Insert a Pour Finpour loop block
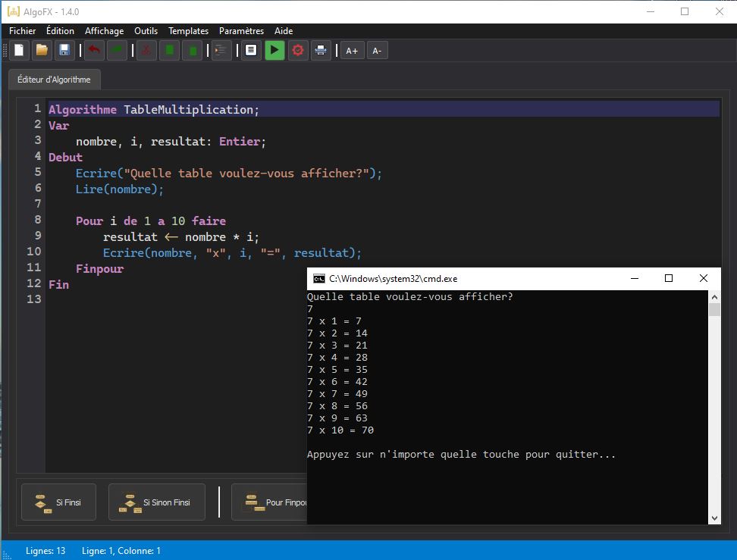This screenshot has width=737, height=560. tap(269, 502)
